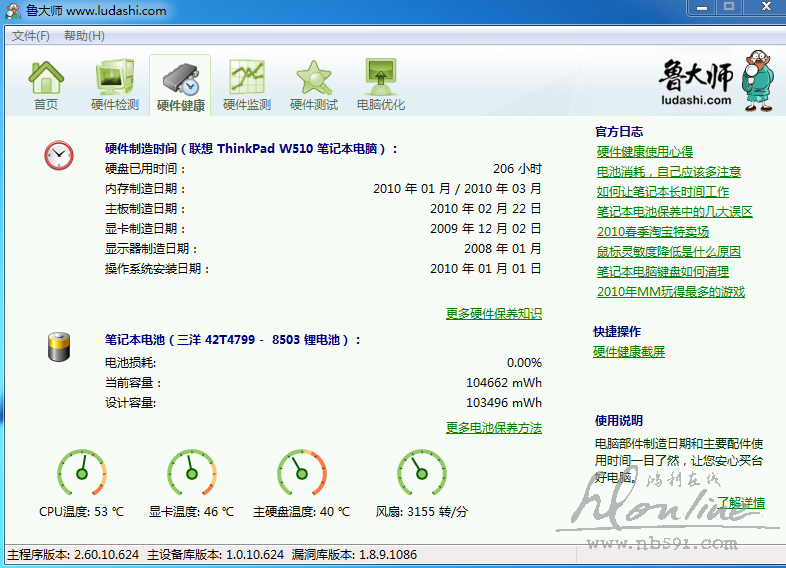Open 笔记本电池保养中的几大误区 link
Screen dimensions: 786x568
(674, 212)
